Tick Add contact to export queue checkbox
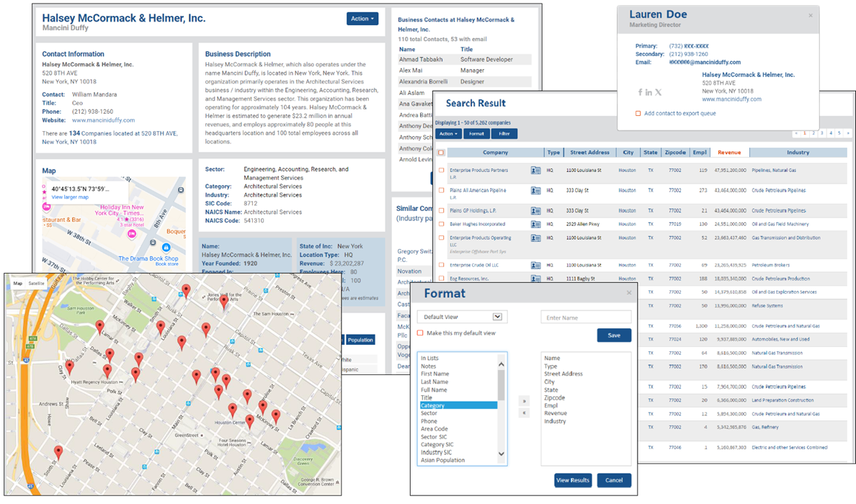Viewport: 856px width, 504px height. [x=638, y=114]
